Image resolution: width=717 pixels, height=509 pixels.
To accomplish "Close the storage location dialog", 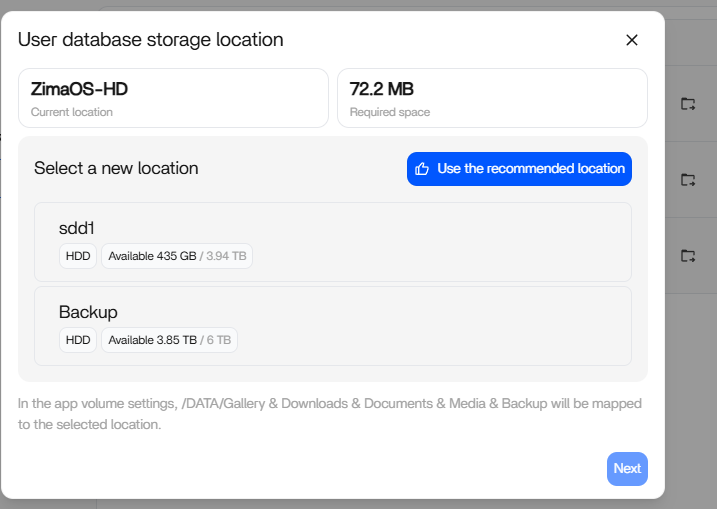I will click(631, 40).
